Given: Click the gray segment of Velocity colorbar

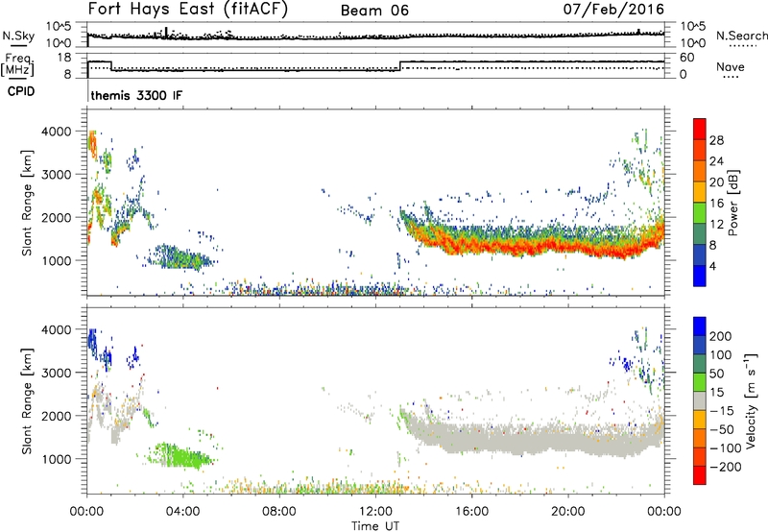Looking at the screenshot, I should (x=700, y=400).
